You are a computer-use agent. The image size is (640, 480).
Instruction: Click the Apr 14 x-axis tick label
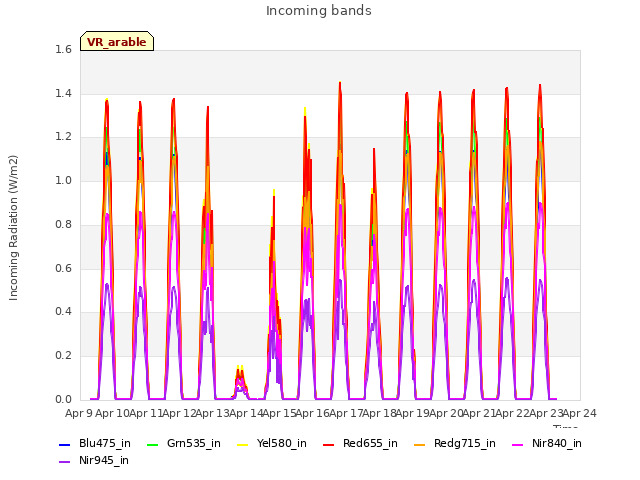tap(246, 413)
